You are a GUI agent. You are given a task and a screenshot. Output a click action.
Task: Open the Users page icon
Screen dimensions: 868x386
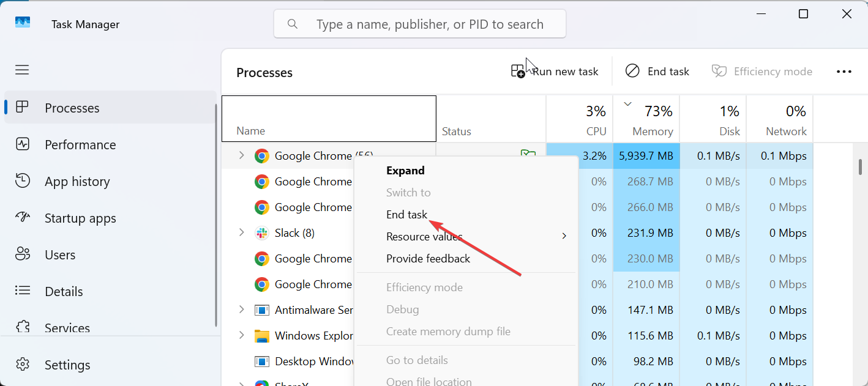pyautogui.click(x=23, y=254)
